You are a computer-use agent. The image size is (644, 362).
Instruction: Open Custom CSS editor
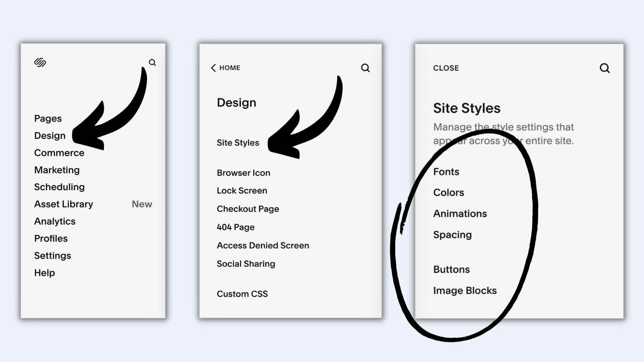coord(242,294)
